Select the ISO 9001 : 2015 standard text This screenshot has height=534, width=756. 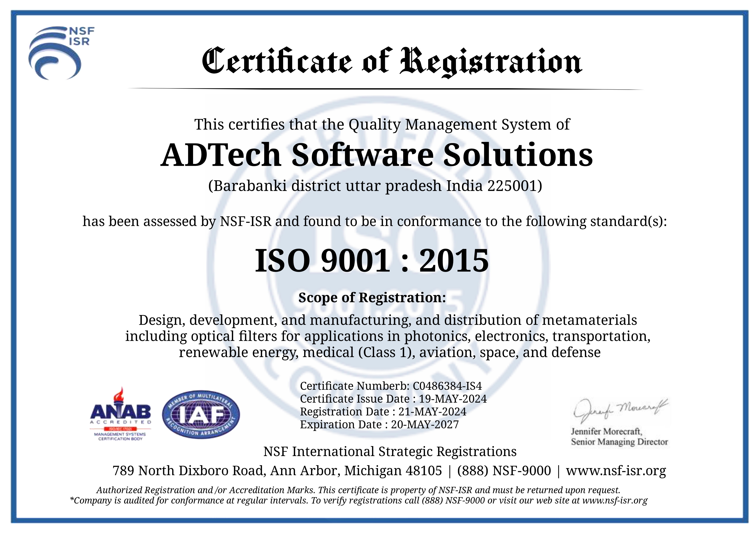pos(372,261)
